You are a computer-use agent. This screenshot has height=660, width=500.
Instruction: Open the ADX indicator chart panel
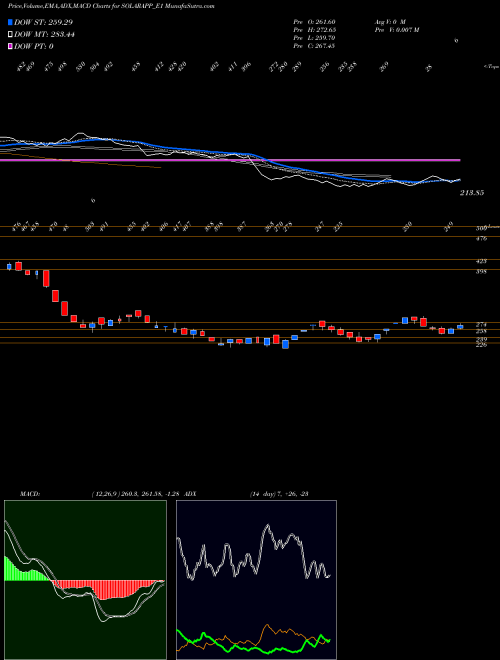click(256, 580)
